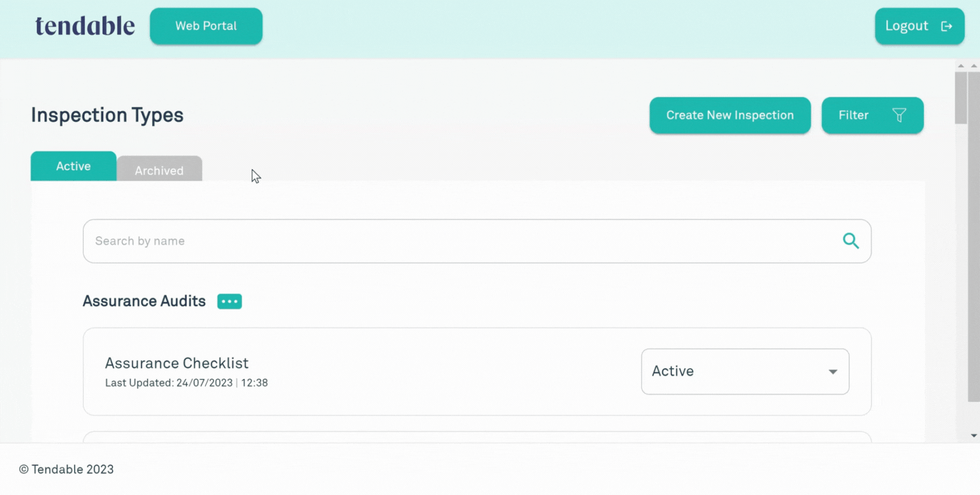The width and height of the screenshot is (980, 495).
Task: Click the Filter button text
Action: 853,115
